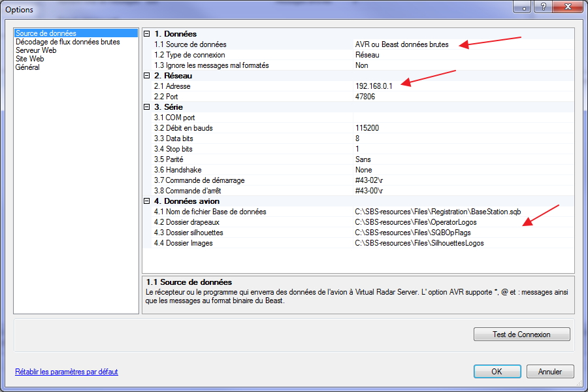Screen dimensions: 588x392
Task: Click 'Rétablir les paramètres par défaut' link
Action: (x=67, y=372)
